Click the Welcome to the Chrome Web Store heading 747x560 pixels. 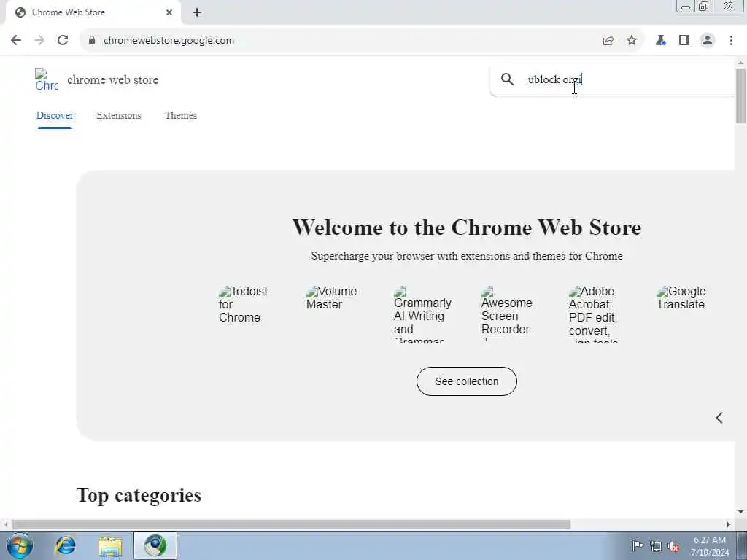(466, 227)
